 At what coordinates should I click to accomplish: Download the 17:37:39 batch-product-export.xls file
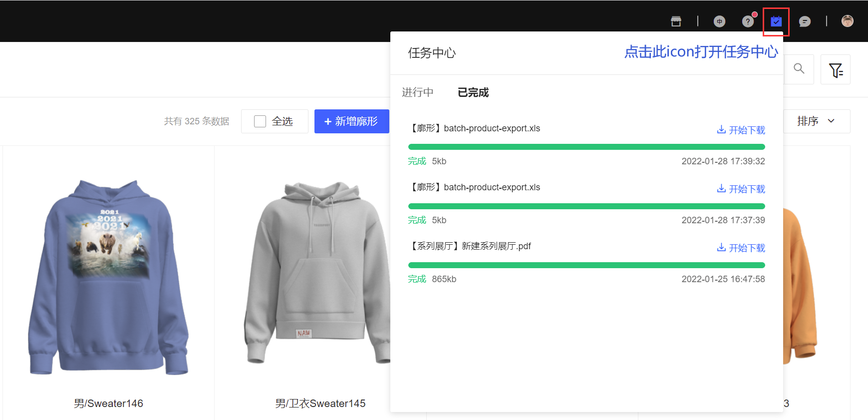pyautogui.click(x=741, y=189)
